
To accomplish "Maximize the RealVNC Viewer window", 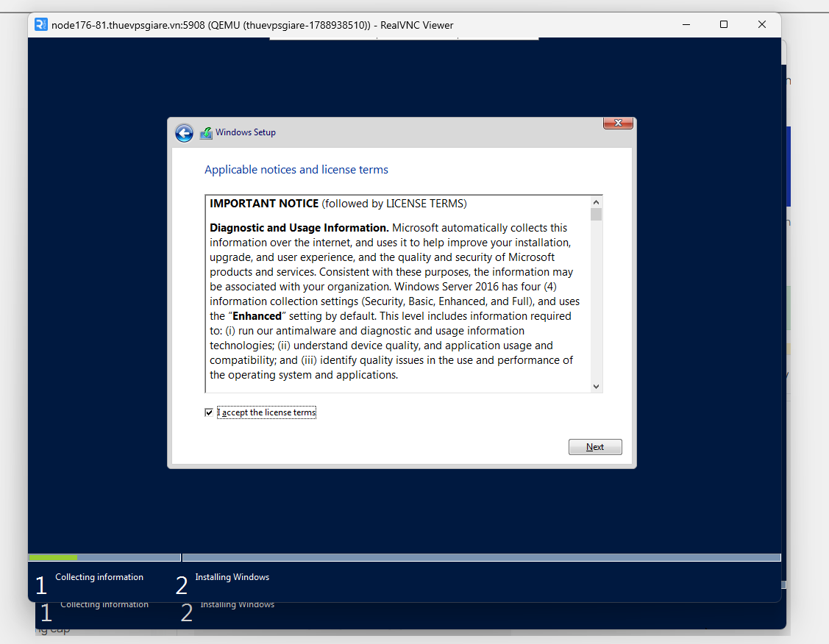I will (x=724, y=25).
